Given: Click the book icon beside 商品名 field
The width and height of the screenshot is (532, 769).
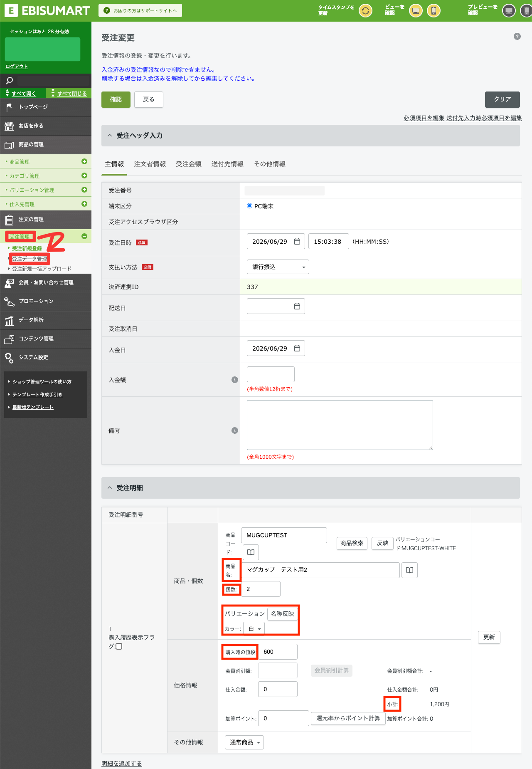Looking at the screenshot, I should (x=409, y=570).
